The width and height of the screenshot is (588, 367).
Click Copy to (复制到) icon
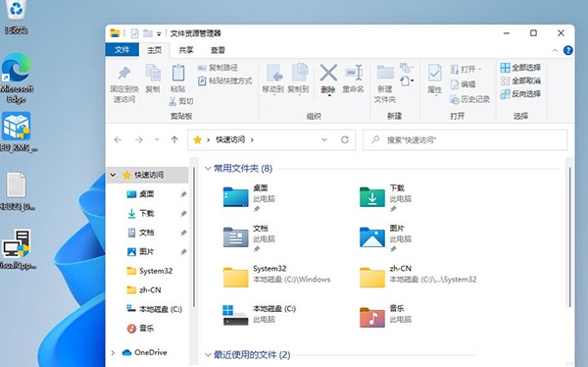[299, 73]
